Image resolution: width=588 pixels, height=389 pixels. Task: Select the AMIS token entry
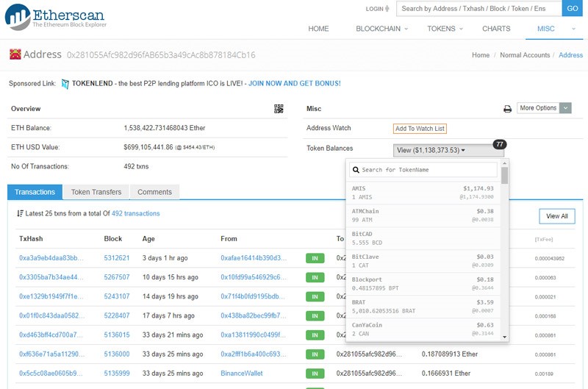pos(423,193)
